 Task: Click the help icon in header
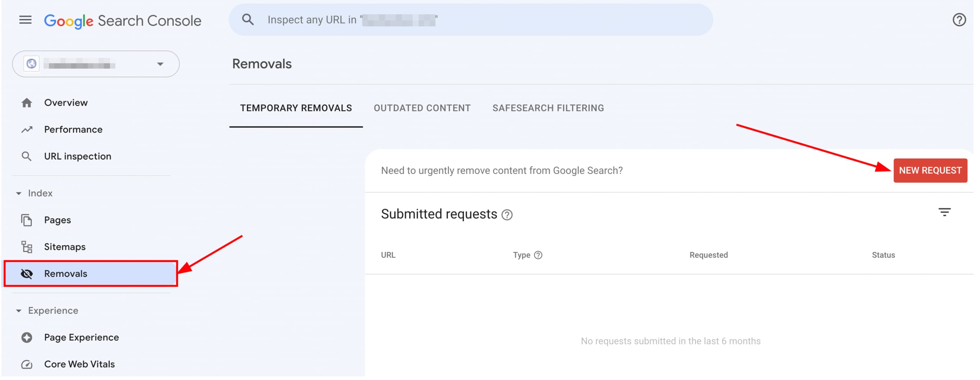click(959, 20)
